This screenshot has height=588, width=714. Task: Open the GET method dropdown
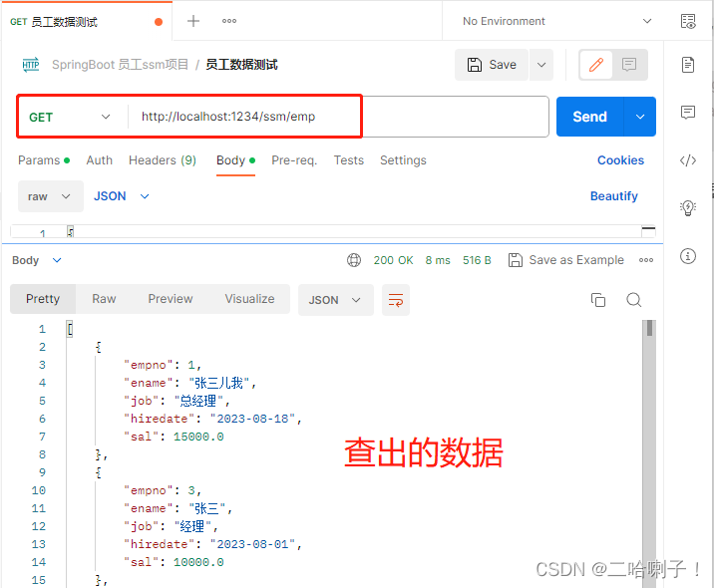pyautogui.click(x=70, y=117)
